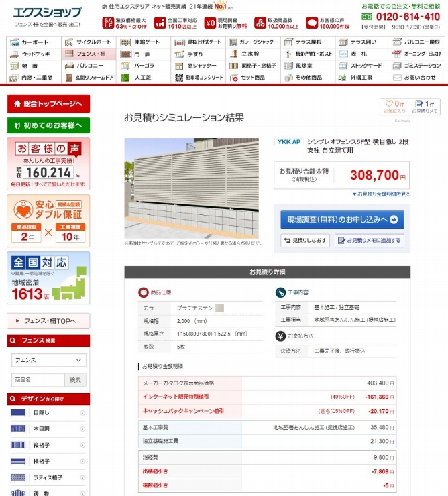
Task: Click 現場調査(無料)のお申し込みへ button
Action: pos(342,220)
